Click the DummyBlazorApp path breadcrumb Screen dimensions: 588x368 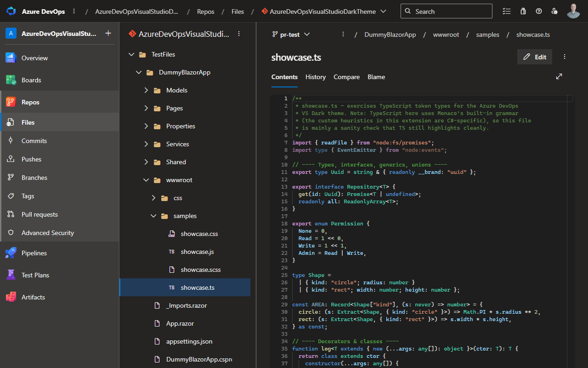tap(390, 34)
